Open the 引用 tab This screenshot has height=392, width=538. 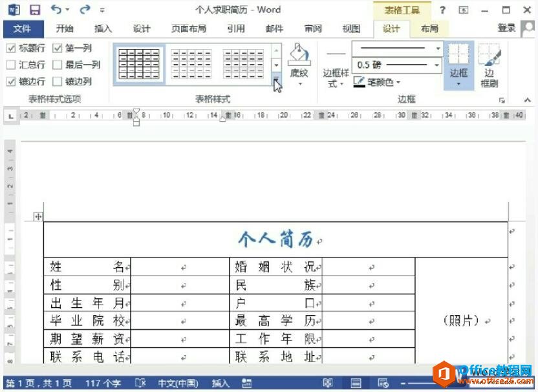[x=236, y=28]
